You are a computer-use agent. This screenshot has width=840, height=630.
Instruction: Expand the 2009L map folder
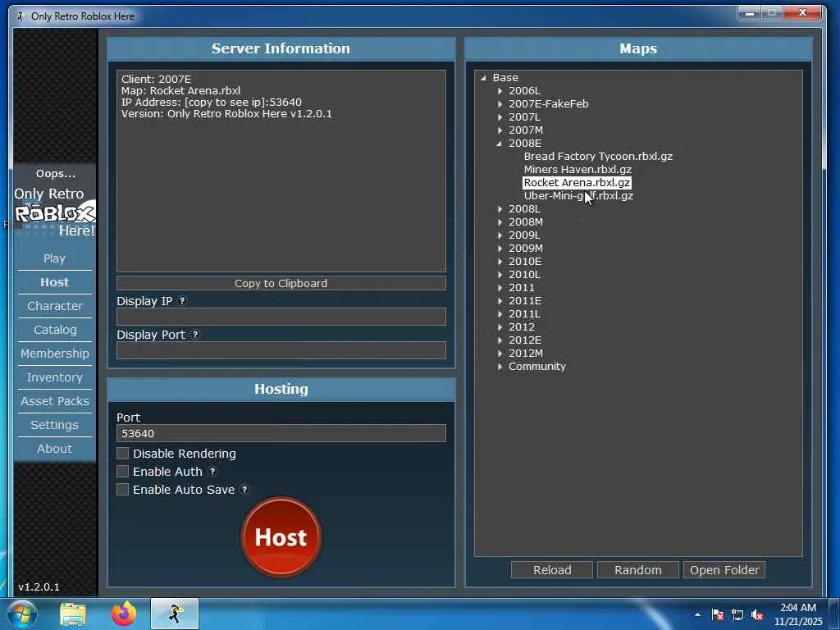500,235
